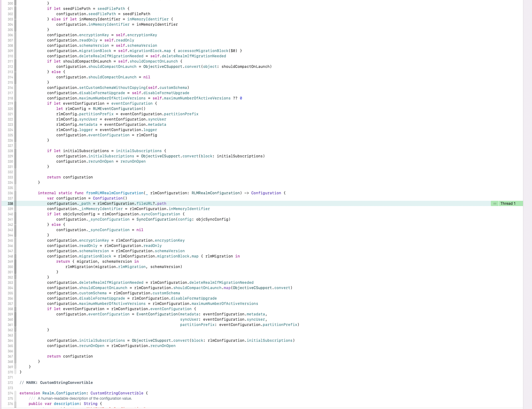Screen dimensions: 532x409
Task: Click fileURL?.path on the highlighted line
Action: (151, 204)
